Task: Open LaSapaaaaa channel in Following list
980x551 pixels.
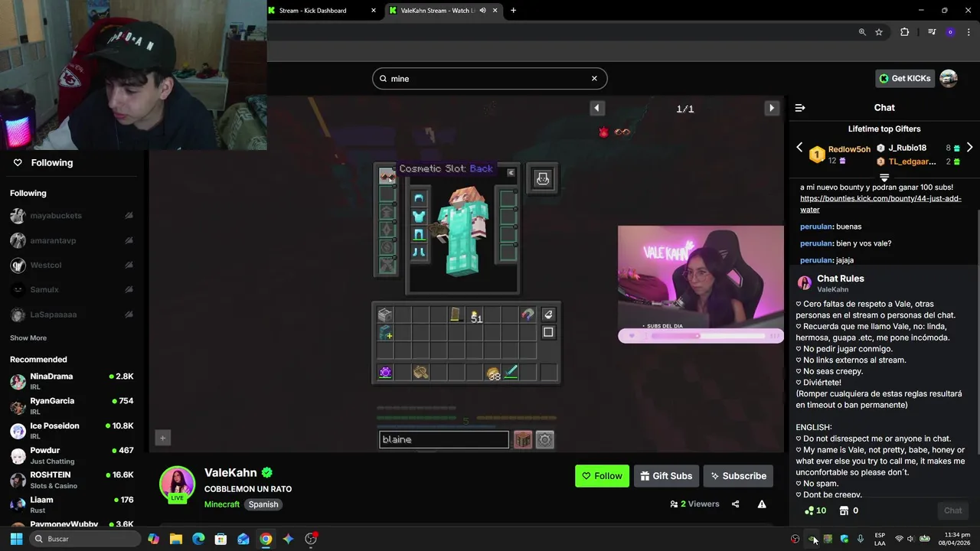Action: (72, 315)
